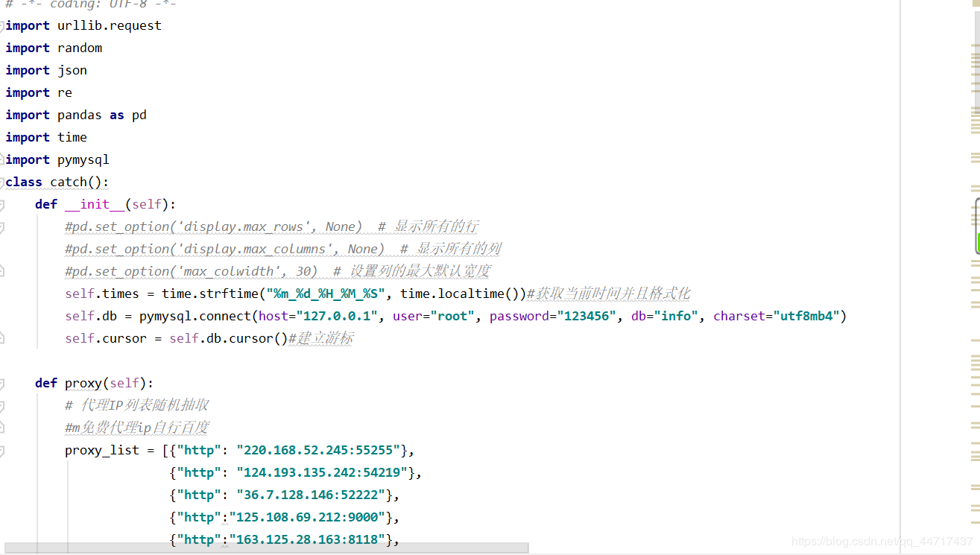Click the comment '获取当前时间并且格式化'

613,294
